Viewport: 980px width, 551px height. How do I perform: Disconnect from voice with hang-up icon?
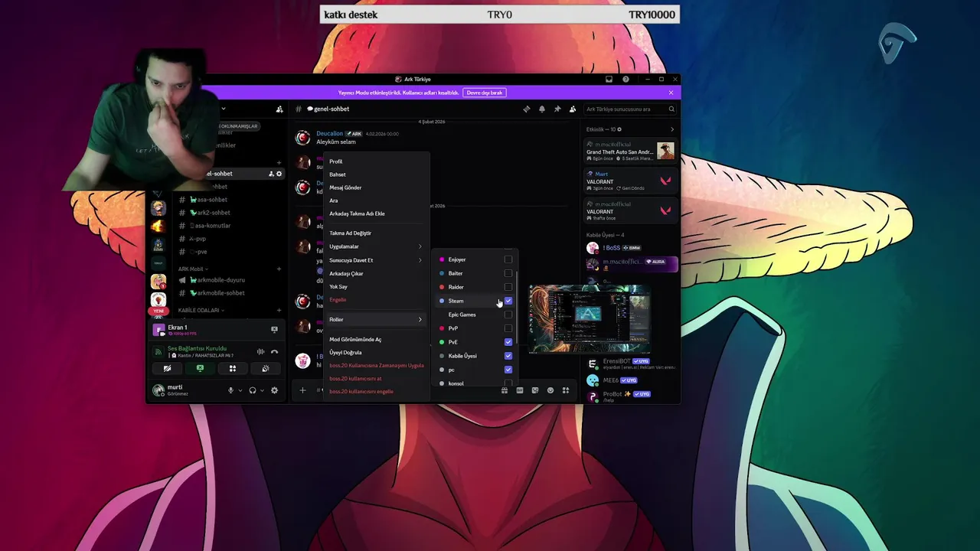[x=274, y=352]
